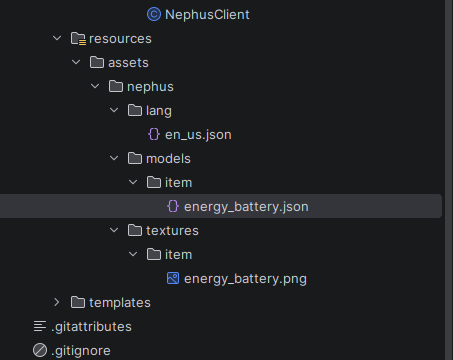Open .gitignore file
The image size is (453, 360).
click(x=81, y=351)
